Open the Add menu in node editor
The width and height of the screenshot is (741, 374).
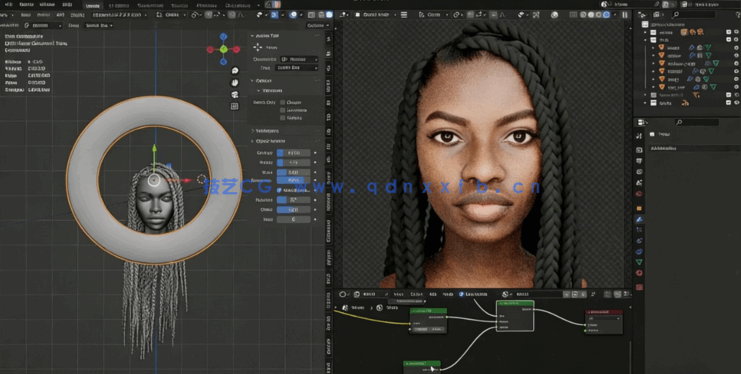click(432, 294)
